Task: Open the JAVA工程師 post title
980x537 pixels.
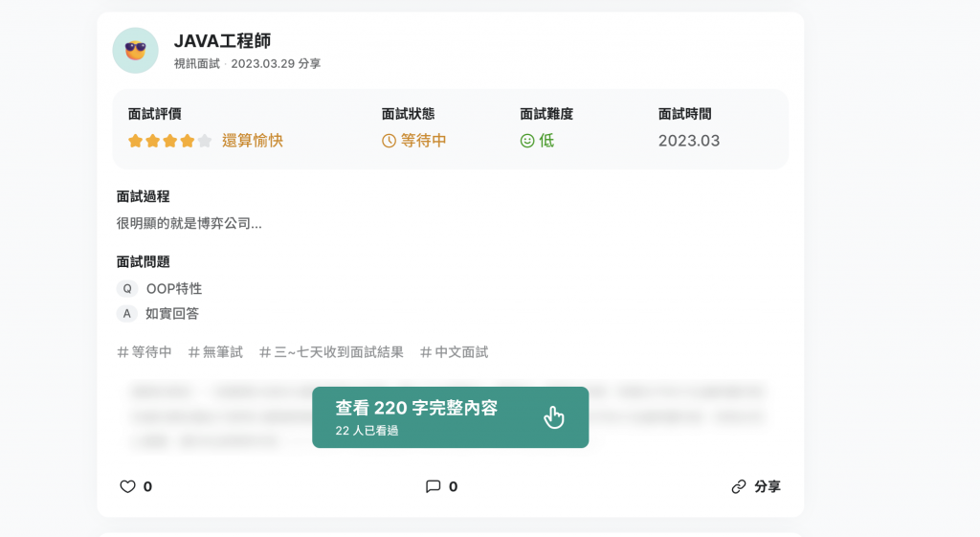Action: coord(222,41)
